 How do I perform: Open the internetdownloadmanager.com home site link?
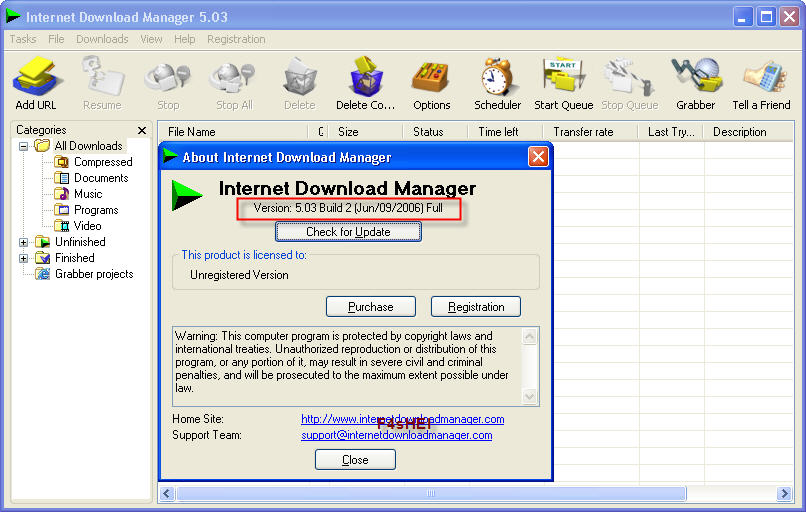point(402,419)
